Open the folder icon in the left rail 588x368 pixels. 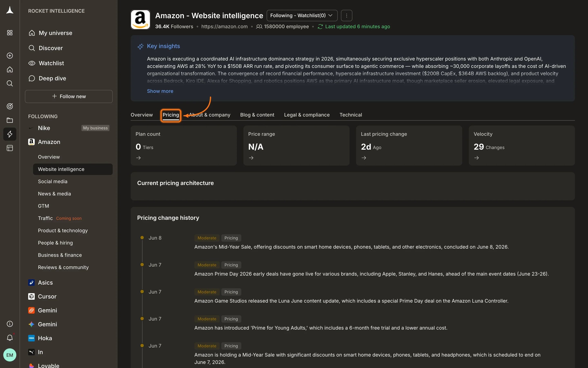click(x=10, y=120)
